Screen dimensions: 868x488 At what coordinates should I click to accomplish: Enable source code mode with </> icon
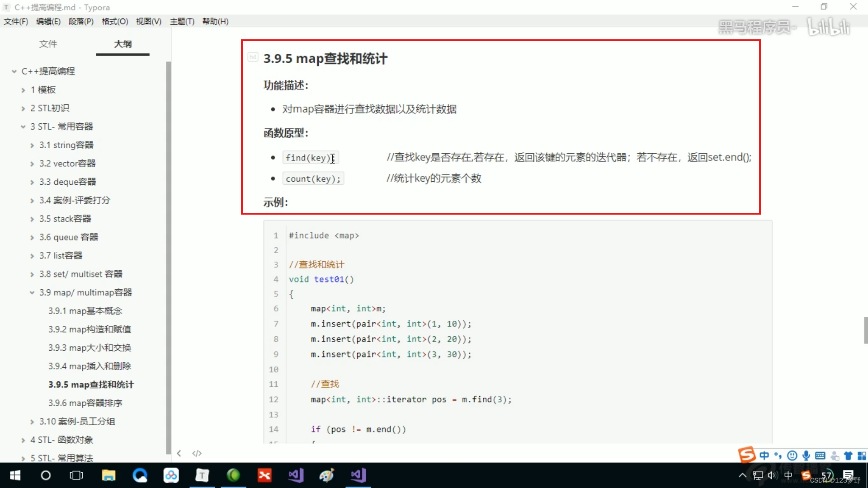[197, 453]
